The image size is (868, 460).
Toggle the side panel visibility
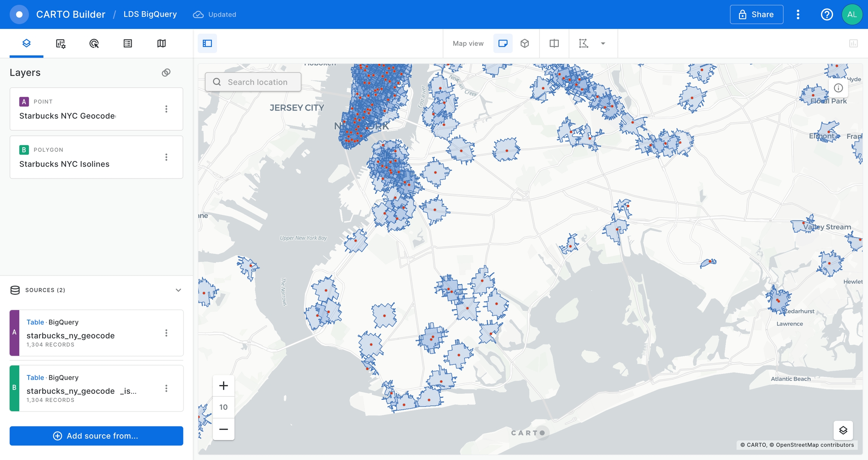click(x=207, y=43)
